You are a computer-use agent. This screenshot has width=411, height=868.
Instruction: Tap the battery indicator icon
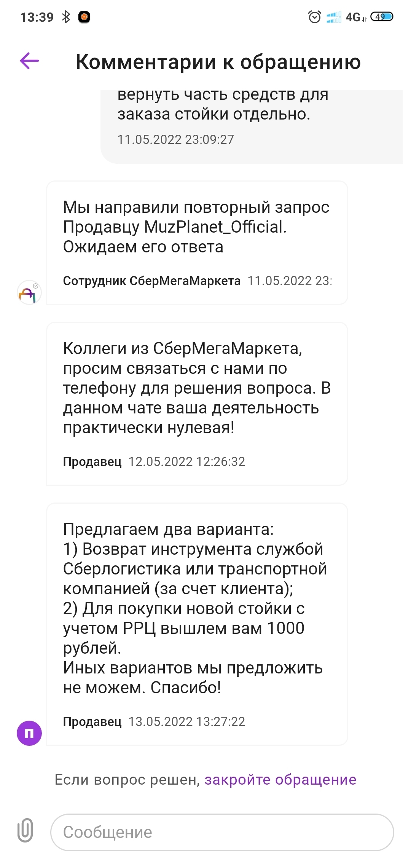tap(382, 17)
